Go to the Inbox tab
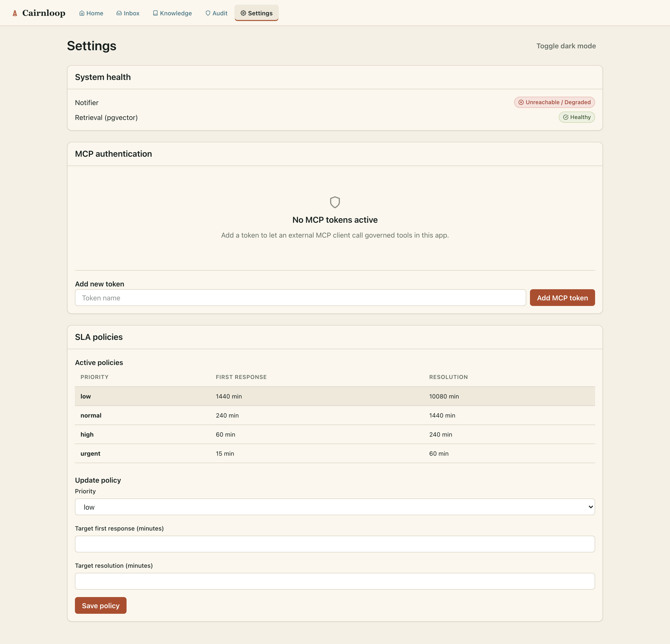670x644 pixels. coord(128,13)
